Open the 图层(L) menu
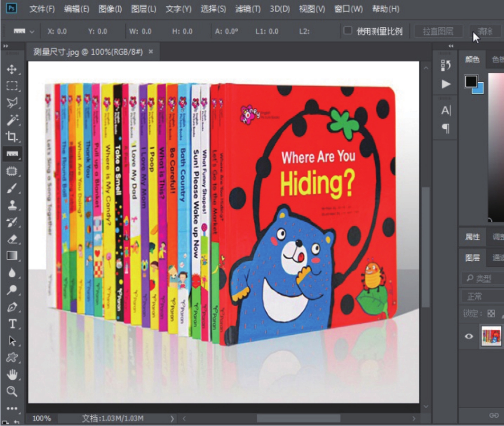The height and width of the screenshot is (426, 504). [144, 9]
